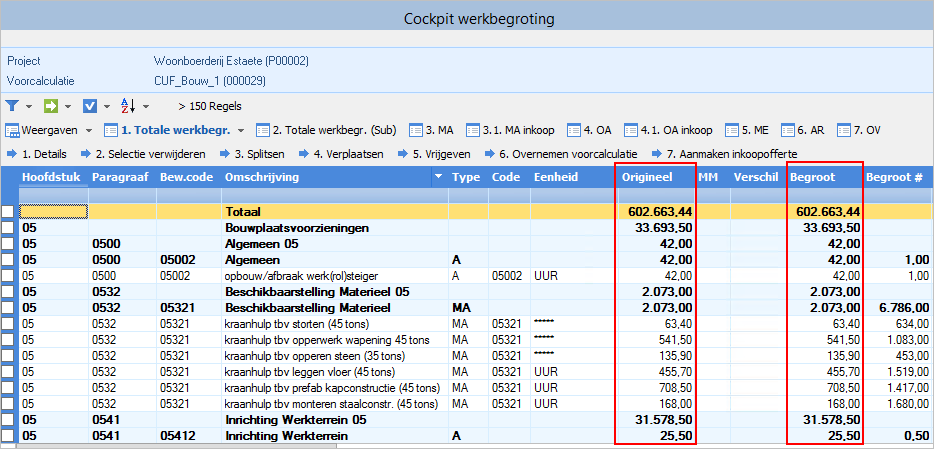Tick checkbox for Inrichting Werkterrein 05 row
This screenshot has width=934, height=449.
coord(8,420)
